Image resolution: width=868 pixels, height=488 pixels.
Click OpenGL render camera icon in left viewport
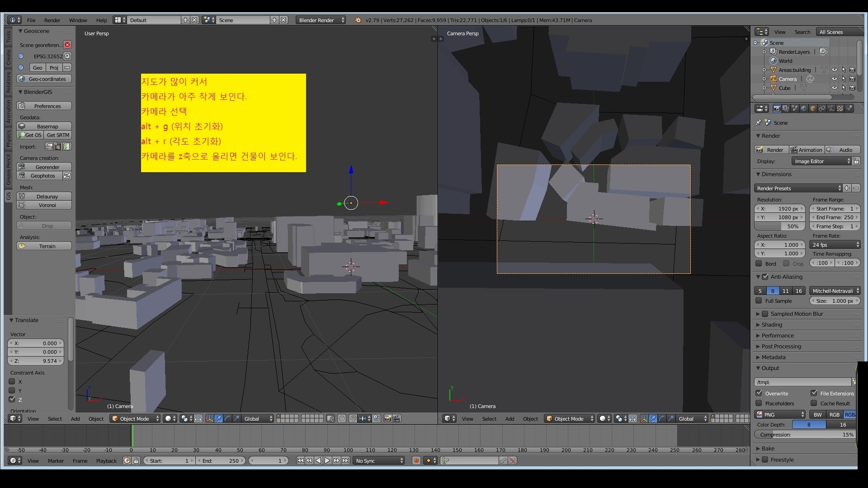[387, 418]
